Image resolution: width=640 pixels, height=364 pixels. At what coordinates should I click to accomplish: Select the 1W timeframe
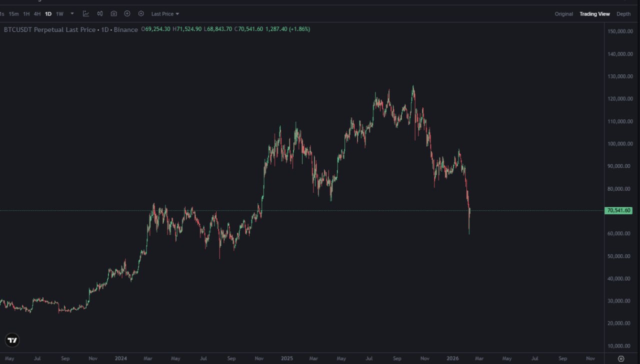tap(59, 13)
